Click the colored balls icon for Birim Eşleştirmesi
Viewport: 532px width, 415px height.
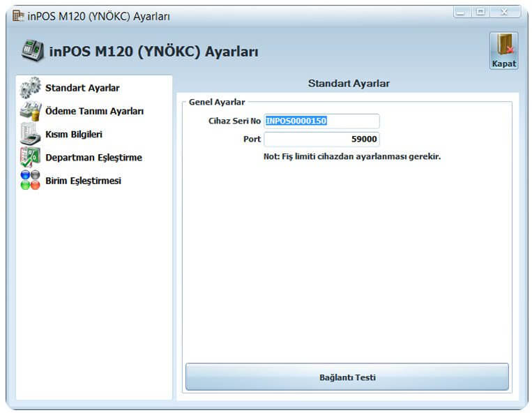point(30,180)
